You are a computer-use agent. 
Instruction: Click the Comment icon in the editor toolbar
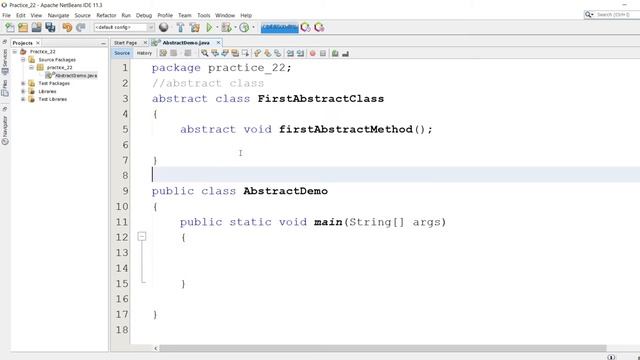(335, 53)
